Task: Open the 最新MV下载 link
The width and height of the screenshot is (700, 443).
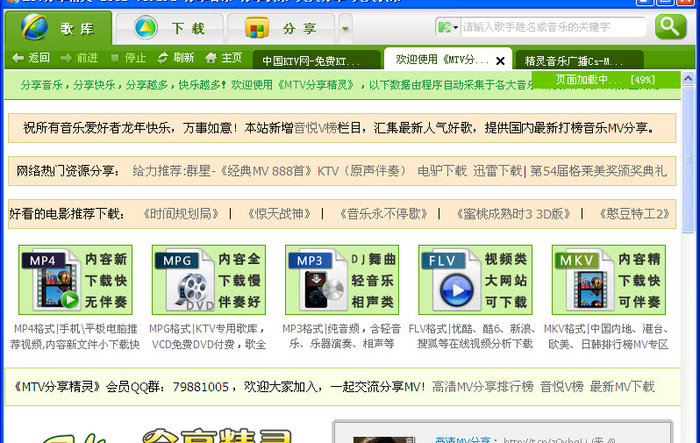Action: 622,387
